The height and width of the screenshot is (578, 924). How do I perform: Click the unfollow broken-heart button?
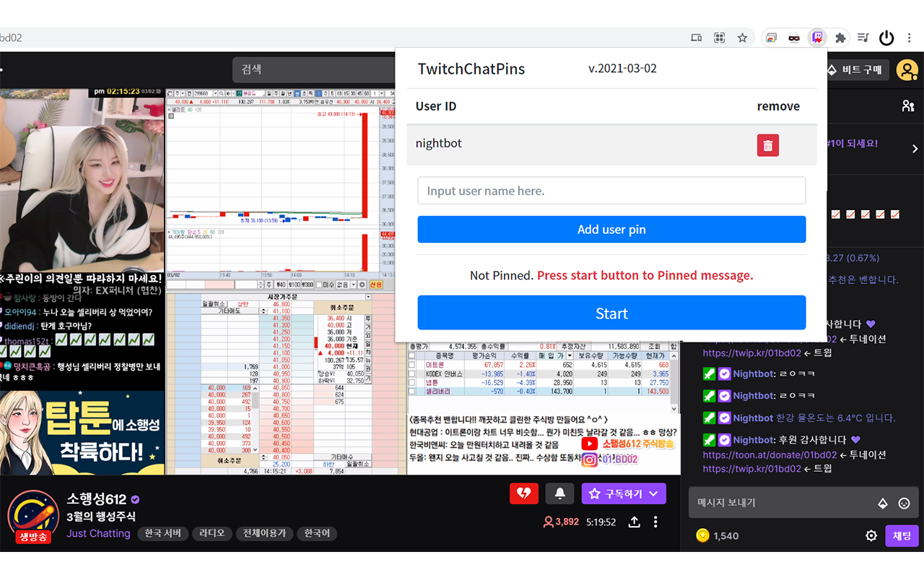(524, 493)
